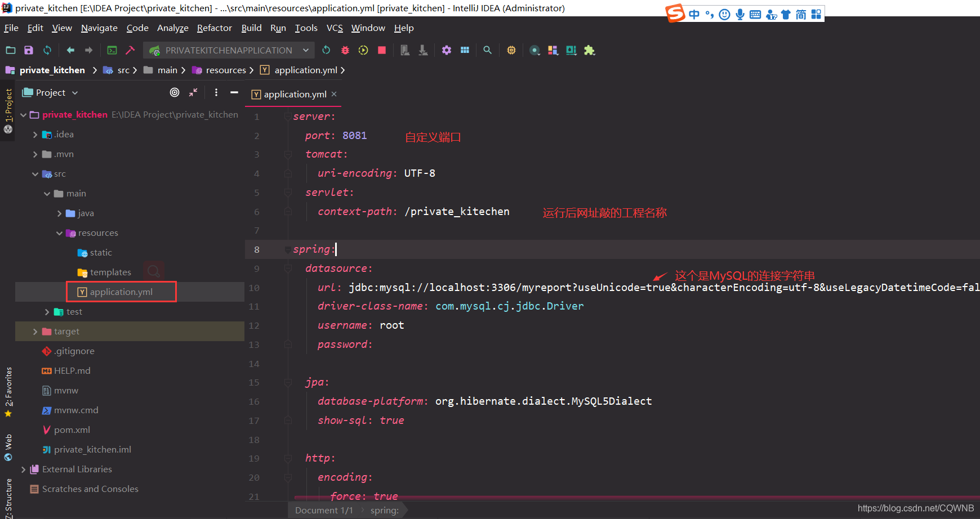Click private_kitchen in the breadcrumb bar
The width and height of the screenshot is (980, 519).
point(52,70)
